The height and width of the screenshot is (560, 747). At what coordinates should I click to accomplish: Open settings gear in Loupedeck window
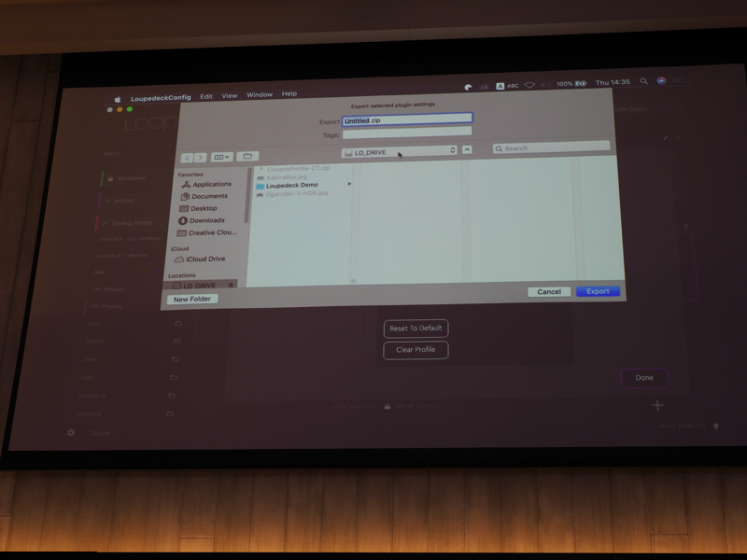tap(71, 433)
